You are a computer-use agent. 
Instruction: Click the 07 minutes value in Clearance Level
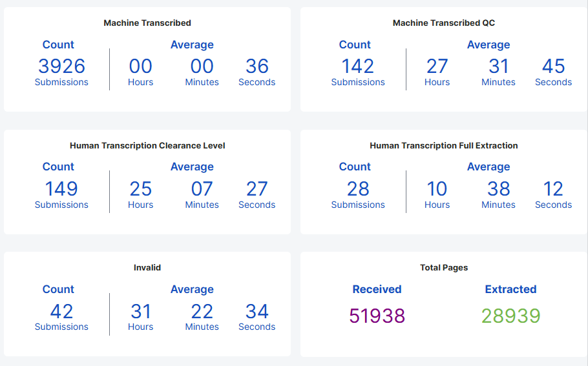202,189
